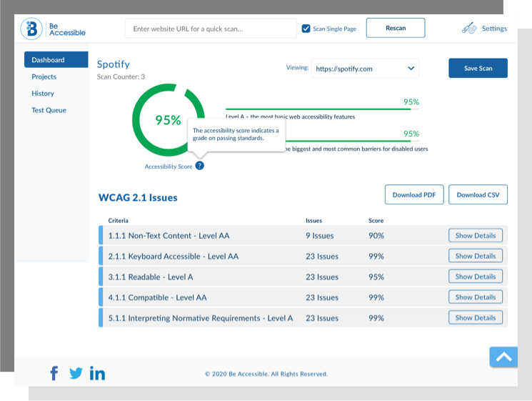Download the PDF report

[414, 194]
